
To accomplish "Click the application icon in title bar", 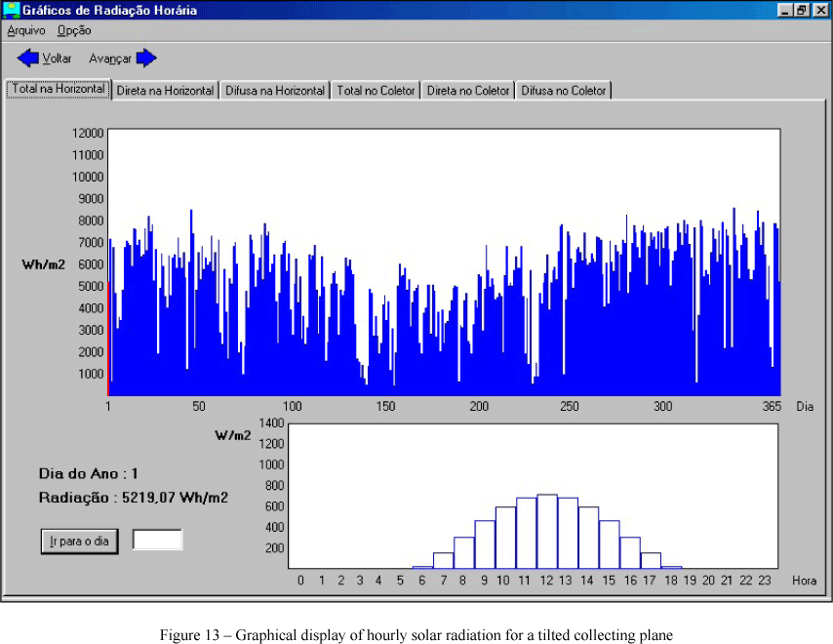I will tap(12, 11).
